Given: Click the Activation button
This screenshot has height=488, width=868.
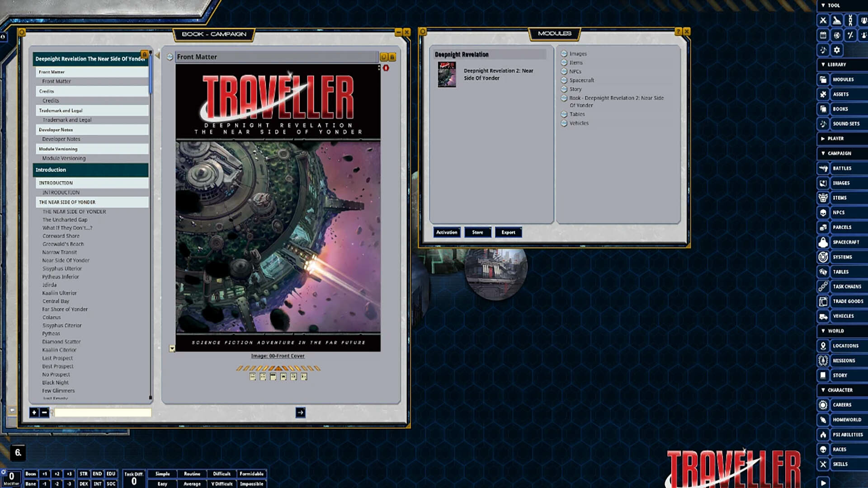Looking at the screenshot, I should pos(447,232).
